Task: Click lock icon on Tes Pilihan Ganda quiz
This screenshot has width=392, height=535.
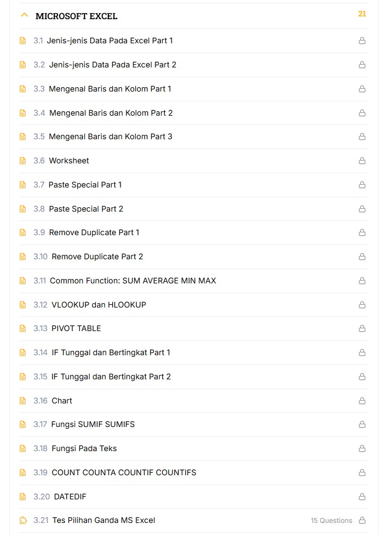Action: [x=362, y=521]
